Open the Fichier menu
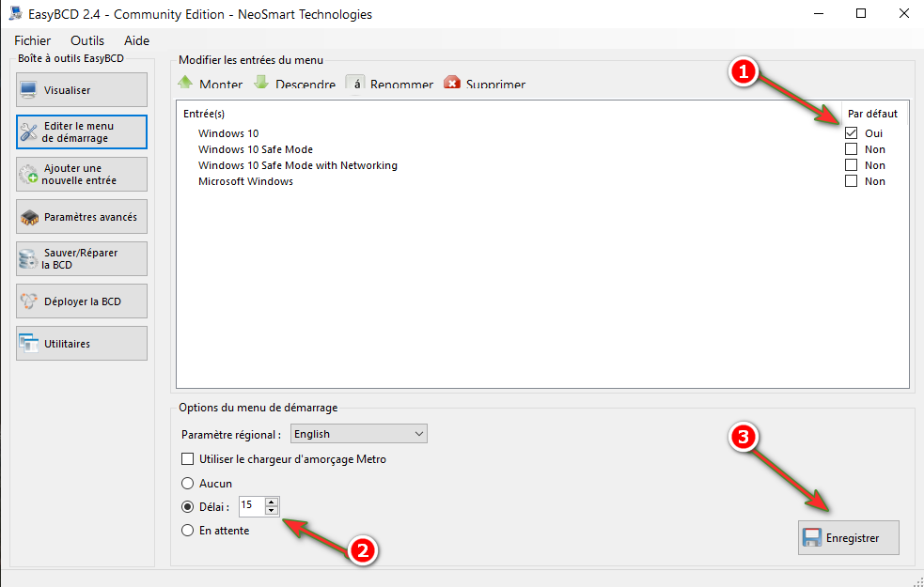The height and width of the screenshot is (587, 924). 33,40
